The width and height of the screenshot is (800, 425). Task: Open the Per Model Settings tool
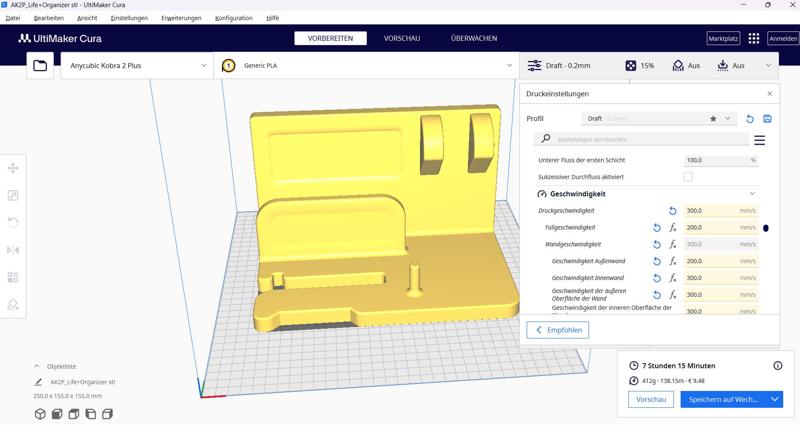pos(13,278)
